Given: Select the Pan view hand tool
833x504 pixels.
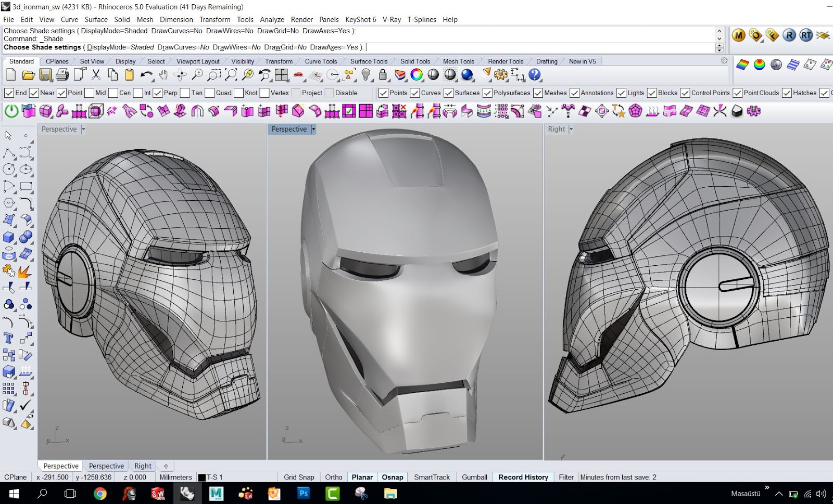Looking at the screenshot, I should tap(163, 75).
